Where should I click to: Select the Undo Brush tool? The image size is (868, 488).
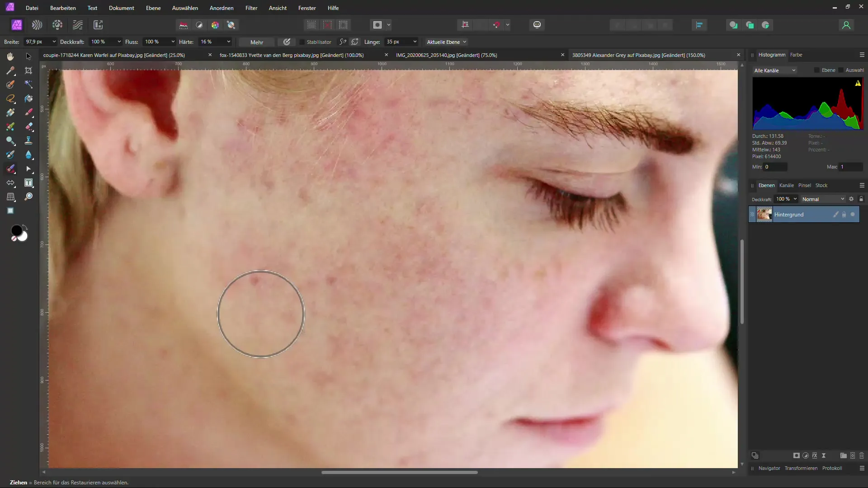(x=10, y=155)
